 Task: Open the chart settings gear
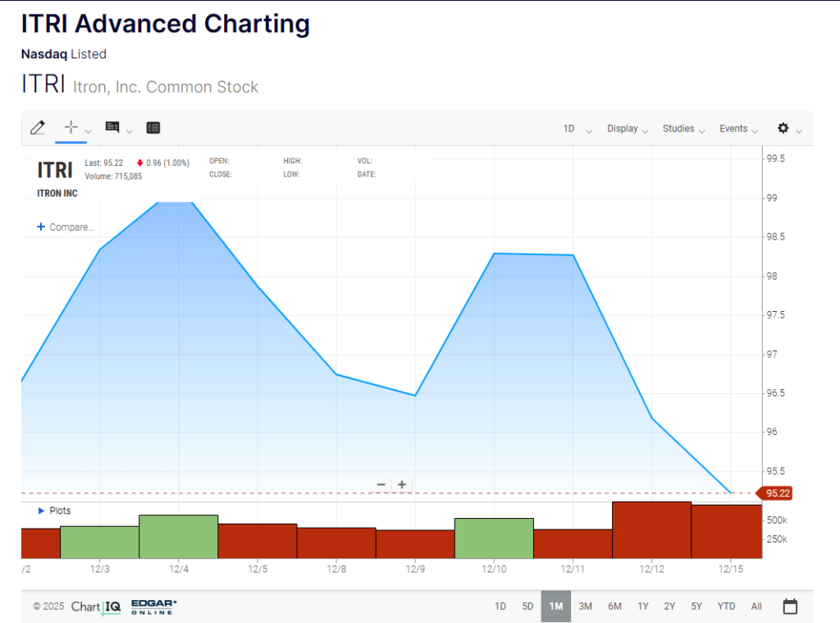pyautogui.click(x=783, y=129)
